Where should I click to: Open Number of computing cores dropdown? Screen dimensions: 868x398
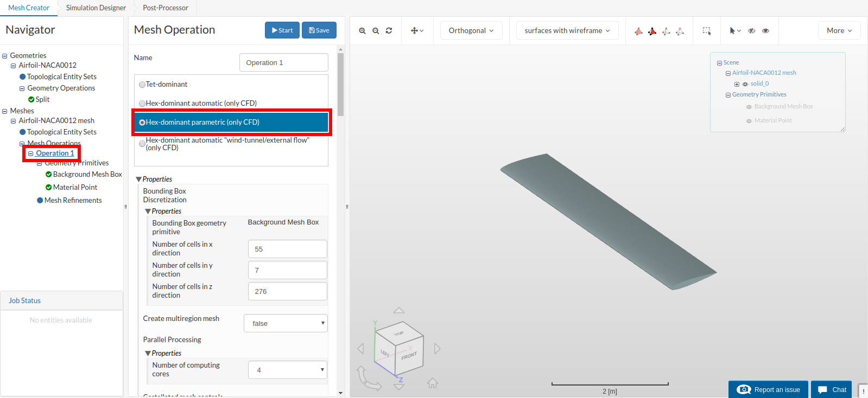[x=288, y=370]
